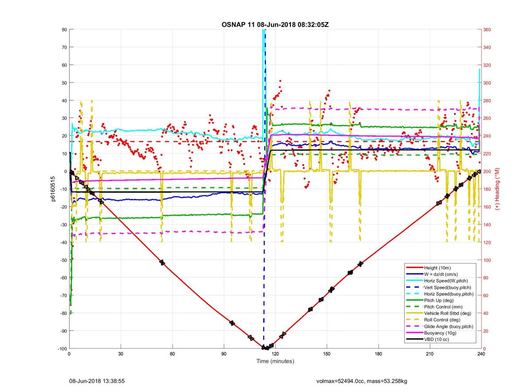Select left axis tick label "10"
Viewport: 532px width, 392px height.
[x=64, y=154]
